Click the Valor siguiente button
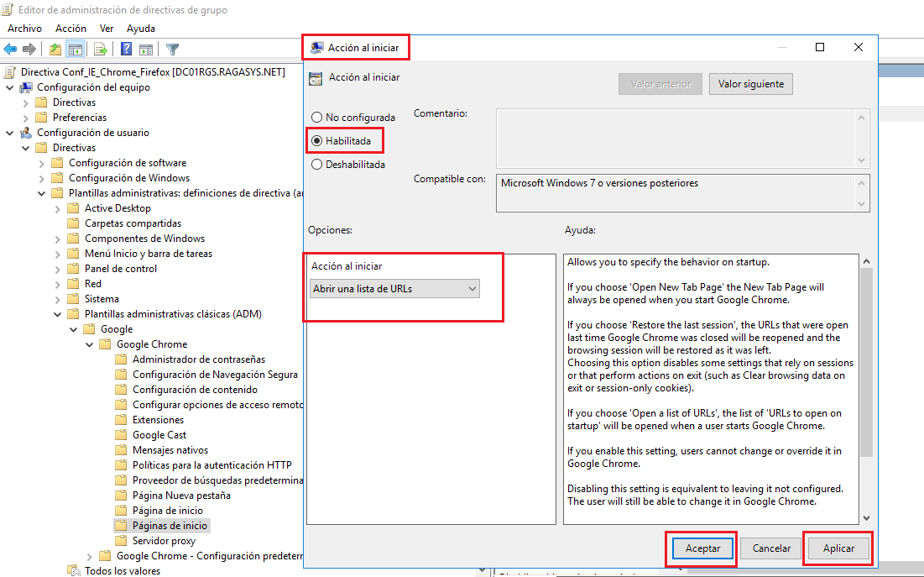Viewport: 924px width, 577px height. coord(750,83)
